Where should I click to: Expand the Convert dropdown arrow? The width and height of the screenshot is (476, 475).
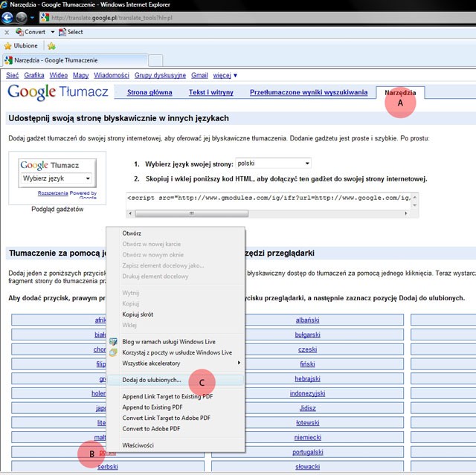(53, 32)
